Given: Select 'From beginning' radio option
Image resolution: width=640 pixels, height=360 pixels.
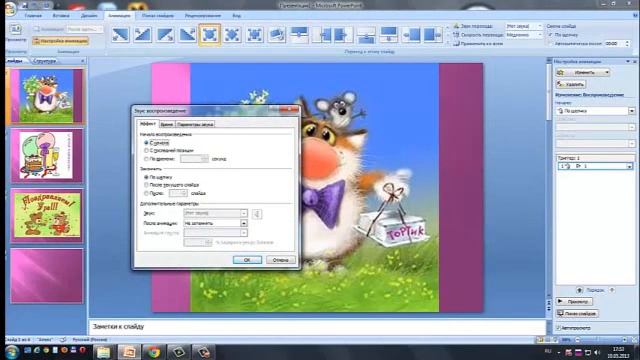Looking at the screenshot, I should (x=146, y=143).
